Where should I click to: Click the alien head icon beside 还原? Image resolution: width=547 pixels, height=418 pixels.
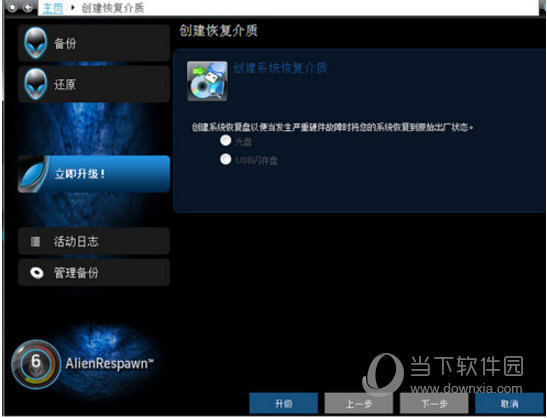pyautogui.click(x=35, y=84)
